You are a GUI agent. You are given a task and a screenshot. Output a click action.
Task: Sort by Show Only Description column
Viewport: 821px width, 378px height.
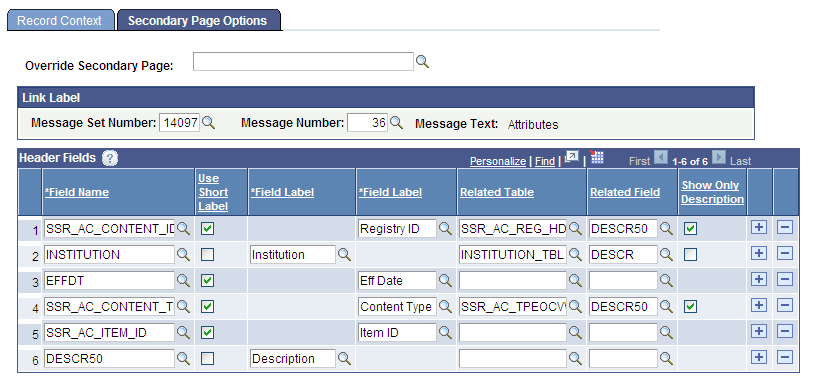point(713,192)
